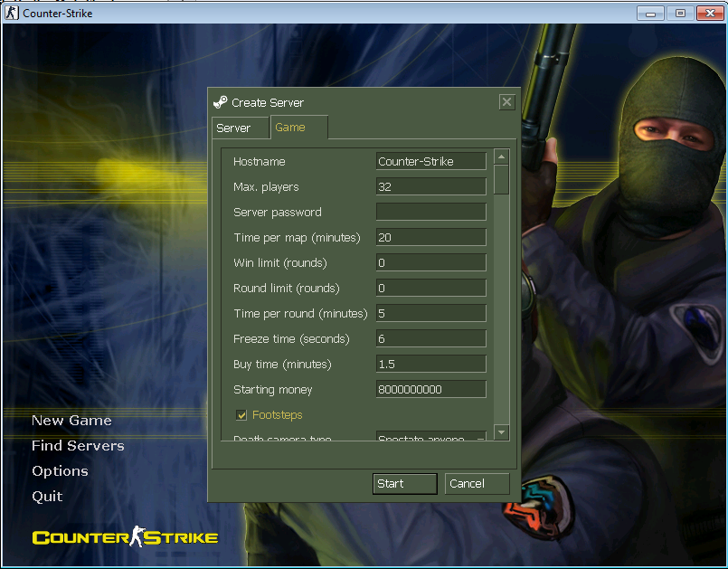728x569 pixels.
Task: Open the Options screen
Action: pos(60,471)
